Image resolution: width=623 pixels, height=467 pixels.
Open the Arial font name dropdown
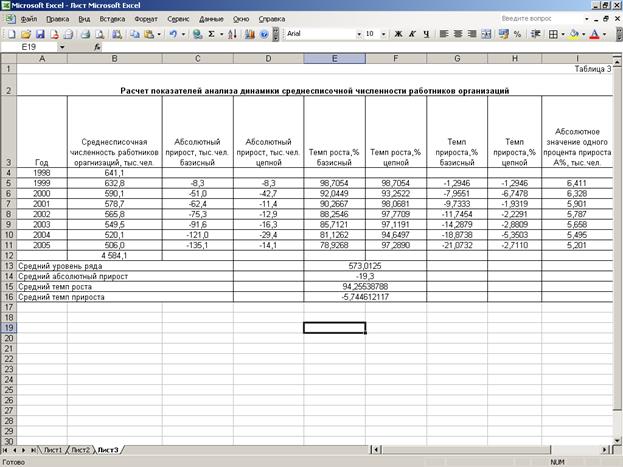[x=359, y=34]
